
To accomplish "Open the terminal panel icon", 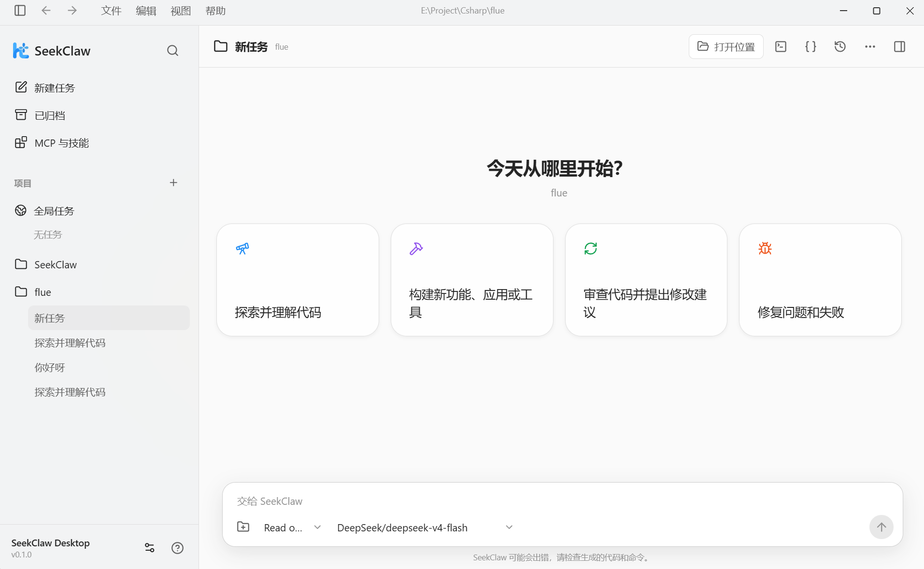I will (781, 47).
